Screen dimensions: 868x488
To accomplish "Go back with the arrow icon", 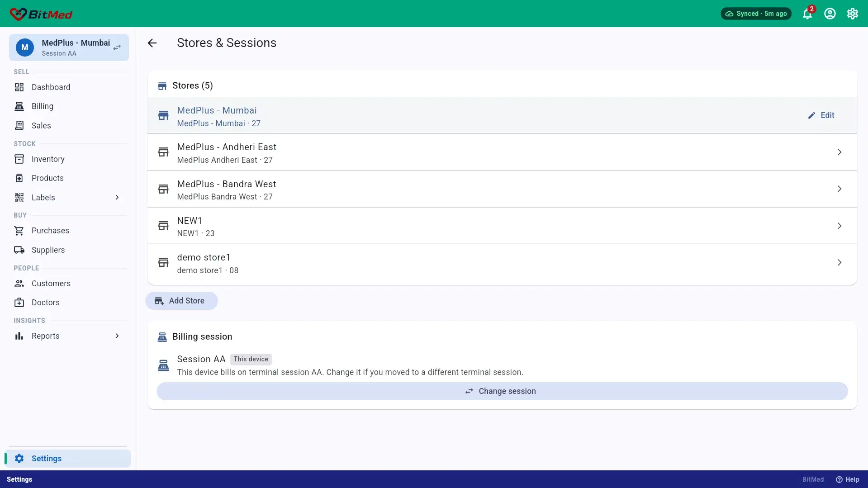I will [152, 43].
